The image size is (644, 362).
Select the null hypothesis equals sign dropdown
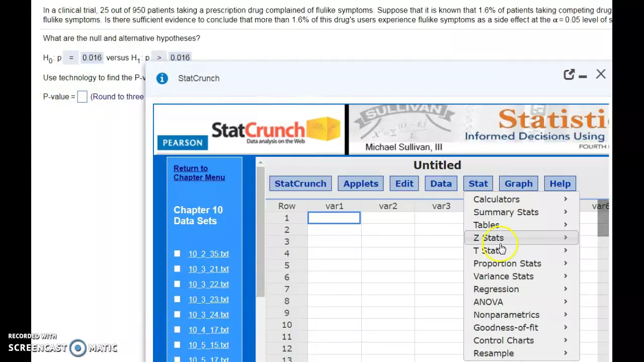[71, 58]
